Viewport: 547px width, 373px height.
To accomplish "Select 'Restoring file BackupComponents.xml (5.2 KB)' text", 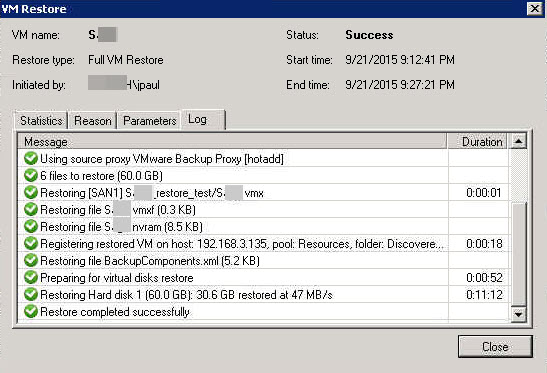I will pos(150,261).
